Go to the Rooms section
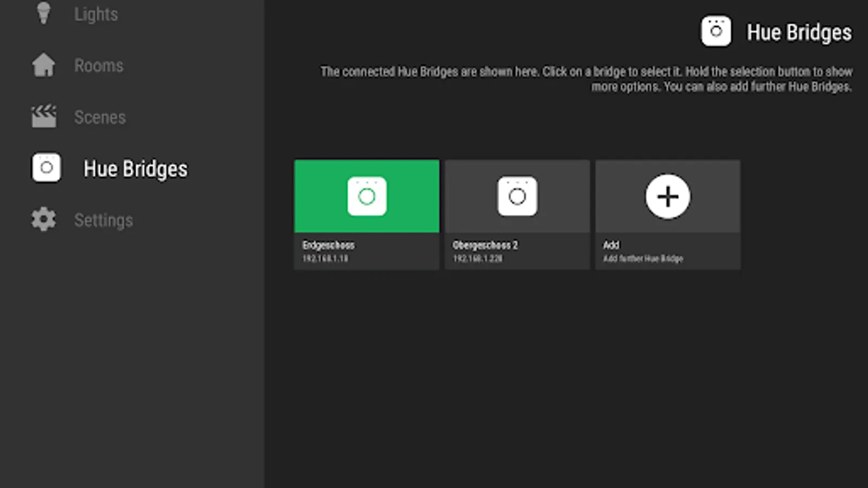This screenshot has width=868, height=488. pos(99,66)
